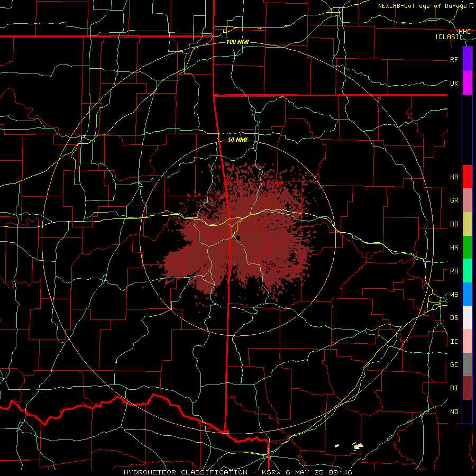Select the BD yellow legend swatch
The image size is (476, 476).
[x=467, y=224]
